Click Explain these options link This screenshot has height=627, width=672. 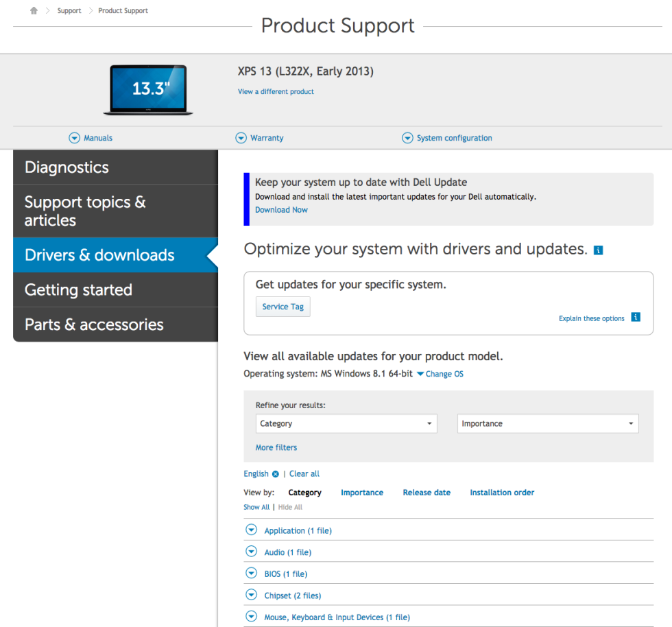591,318
